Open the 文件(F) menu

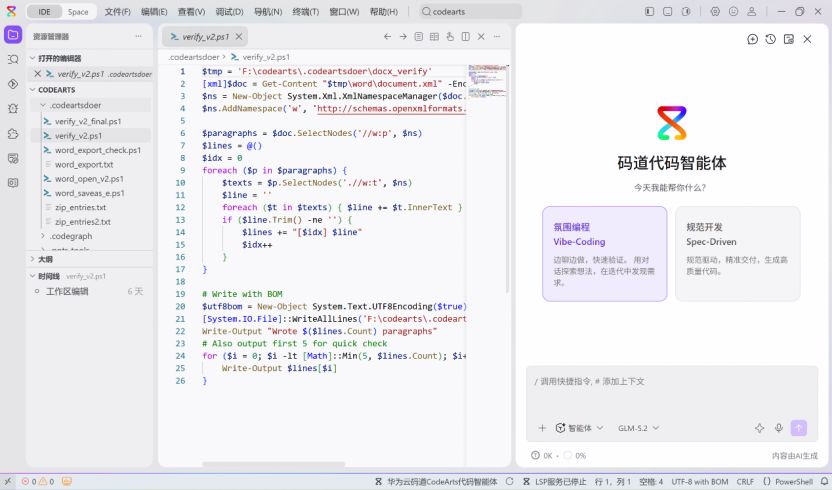(x=117, y=12)
